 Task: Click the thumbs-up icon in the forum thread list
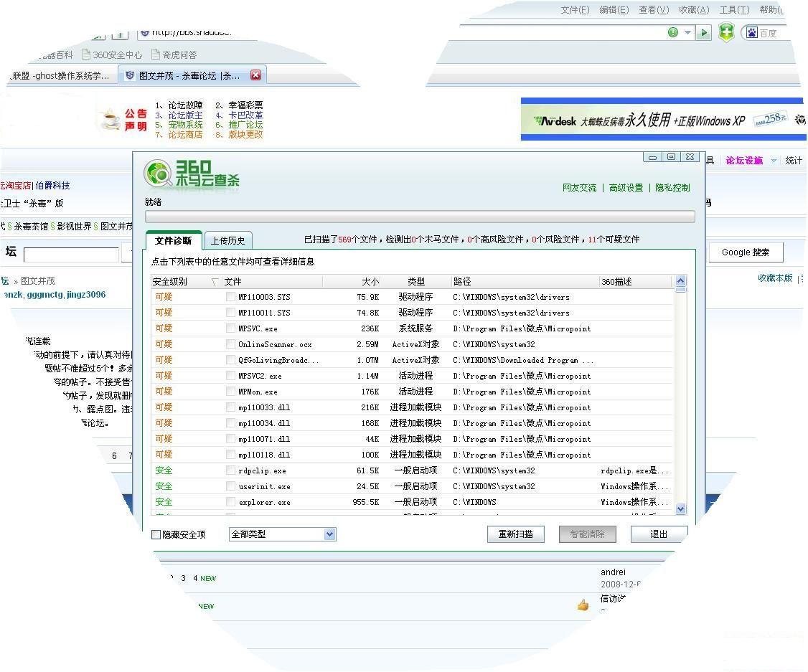(583, 605)
